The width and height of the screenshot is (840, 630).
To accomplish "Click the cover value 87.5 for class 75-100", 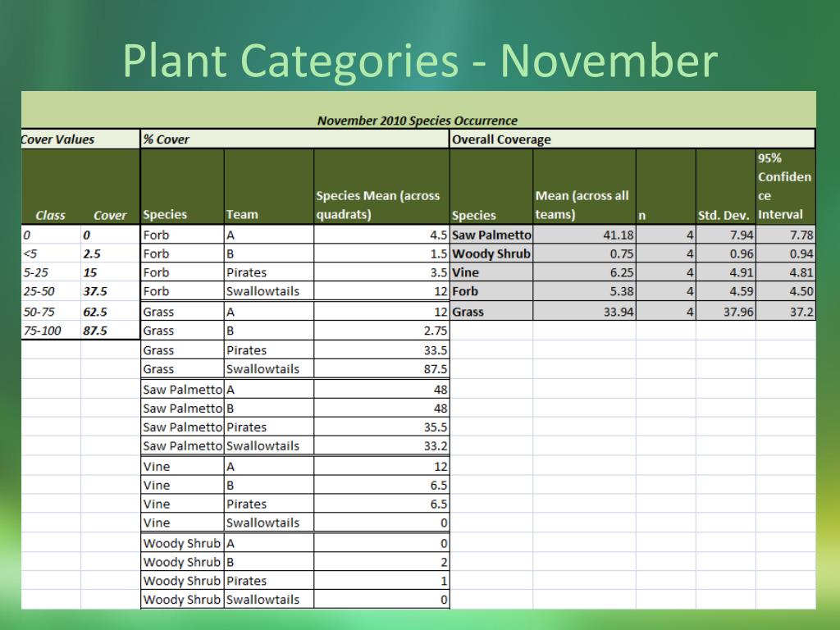I will (111, 331).
